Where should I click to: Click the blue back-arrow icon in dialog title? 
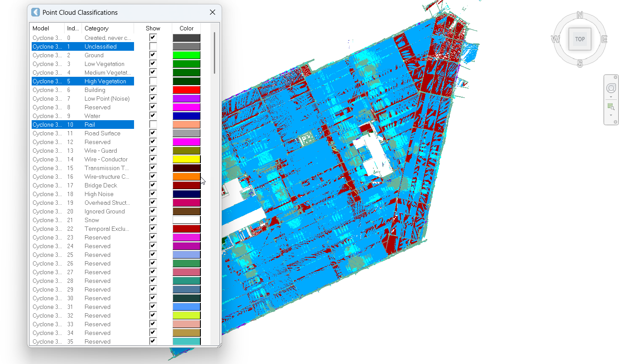36,12
